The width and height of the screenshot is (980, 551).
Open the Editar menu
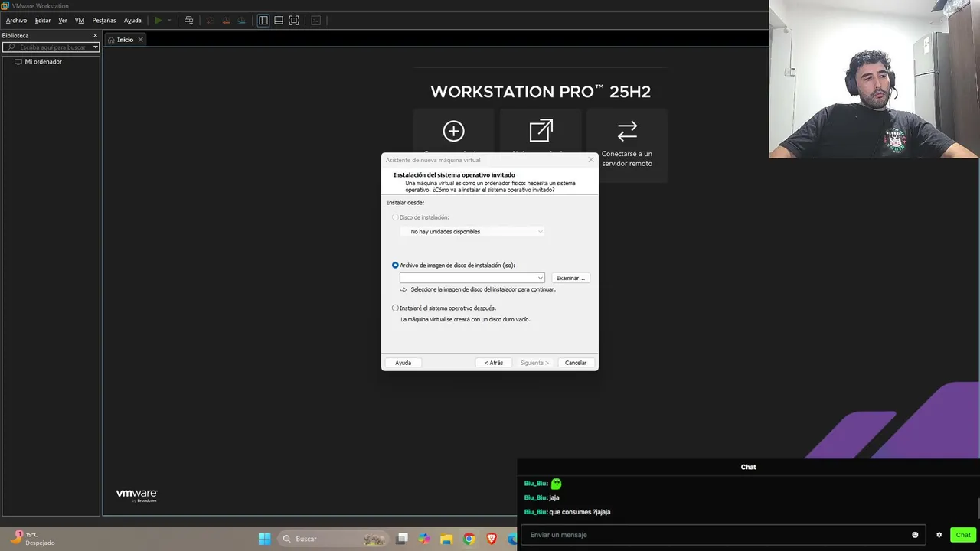pos(43,21)
